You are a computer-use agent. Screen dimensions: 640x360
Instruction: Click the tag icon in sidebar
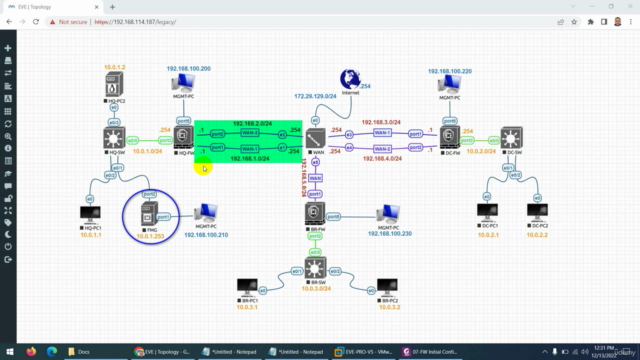[x=8, y=223]
